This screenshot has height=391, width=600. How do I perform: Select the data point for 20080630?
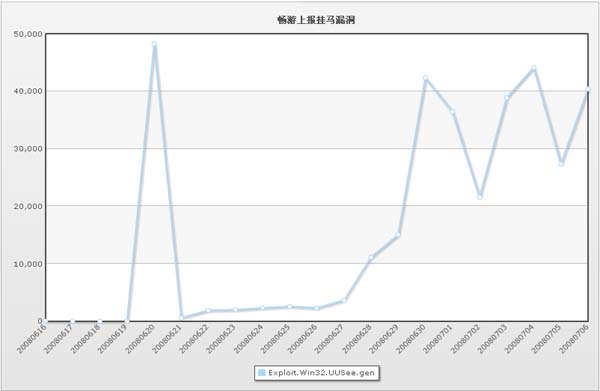click(x=425, y=78)
